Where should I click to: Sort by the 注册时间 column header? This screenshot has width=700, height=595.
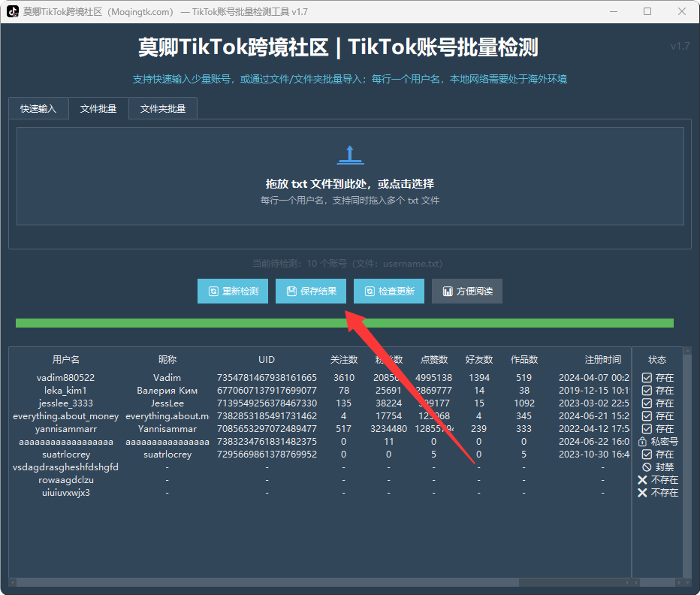[x=602, y=360]
